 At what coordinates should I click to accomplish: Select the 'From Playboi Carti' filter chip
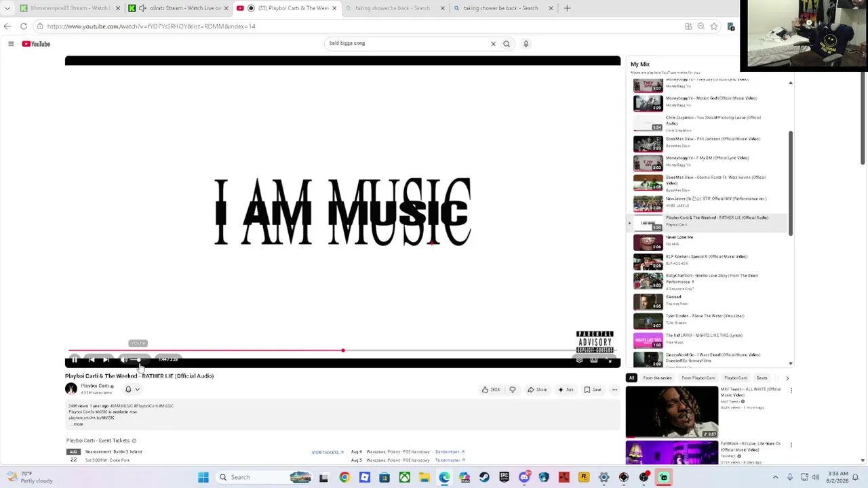(698, 378)
